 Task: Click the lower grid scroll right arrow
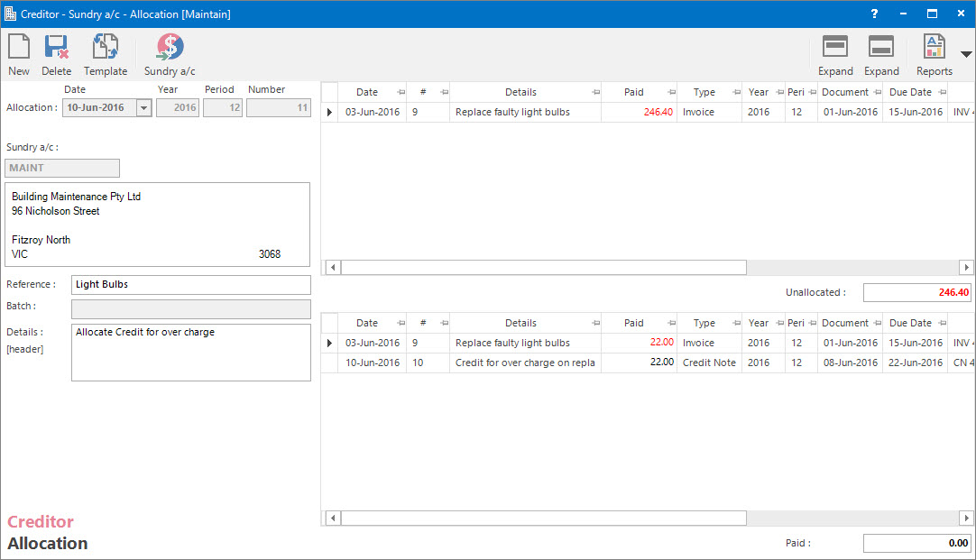pos(966,519)
